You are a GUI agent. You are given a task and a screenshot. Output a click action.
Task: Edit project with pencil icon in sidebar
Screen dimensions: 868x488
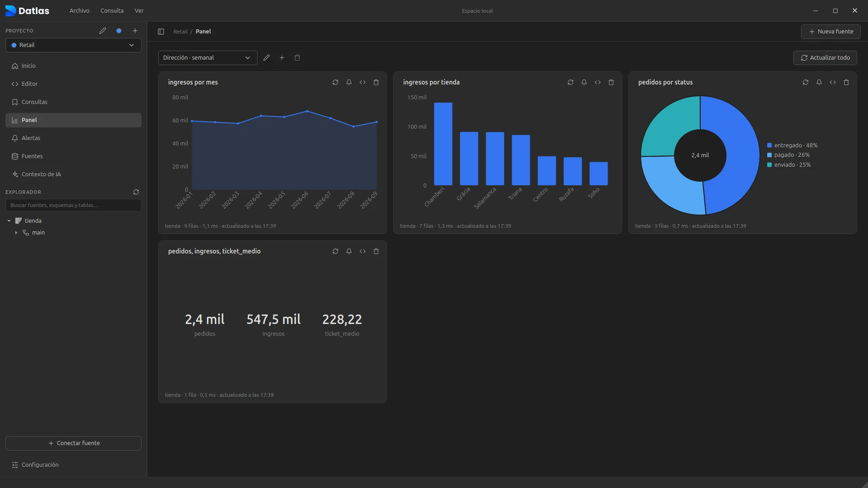tap(103, 31)
